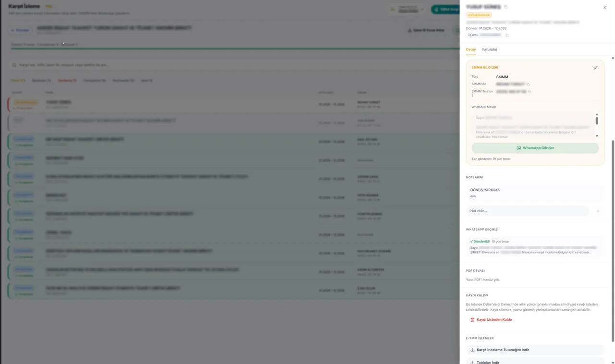Open the Gönderildi WhatsApp history entry
Screen dimensions: 615x364
click(535, 247)
